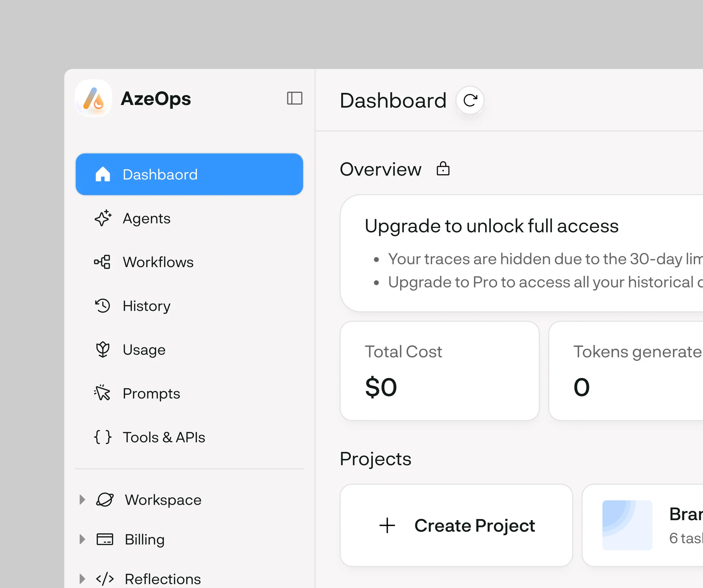The width and height of the screenshot is (703, 588).
Task: Click the Total Cost card
Action: pyautogui.click(x=439, y=371)
